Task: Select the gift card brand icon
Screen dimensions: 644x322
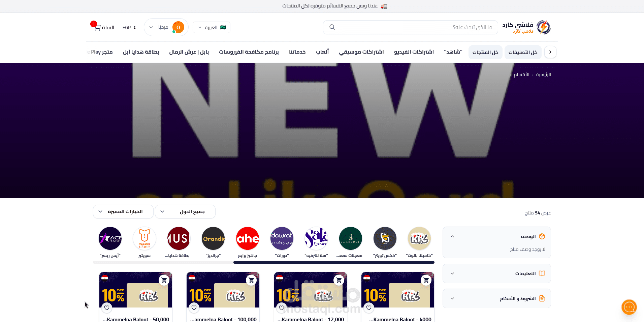Action: [179, 238]
